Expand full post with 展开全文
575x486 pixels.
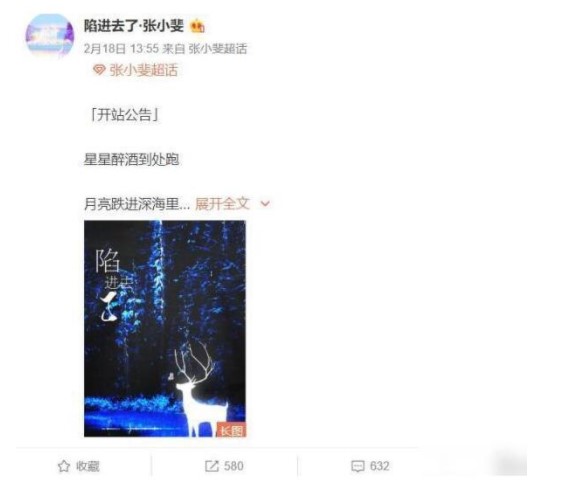click(223, 204)
